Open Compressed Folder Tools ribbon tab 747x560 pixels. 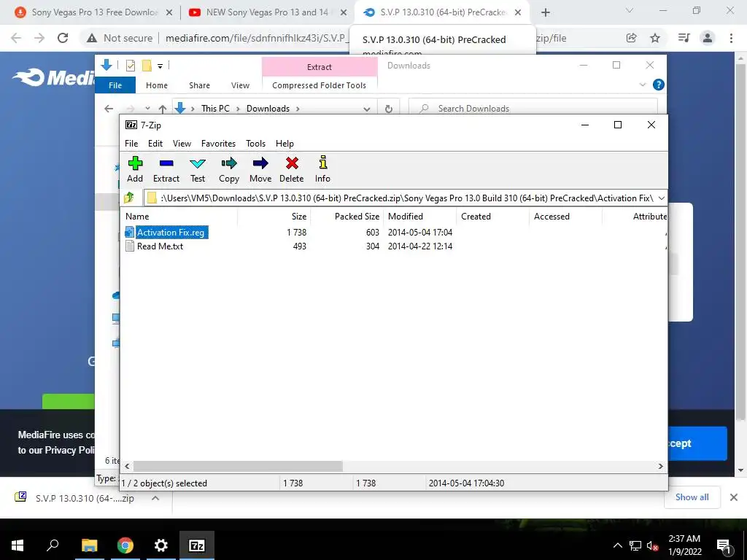pyautogui.click(x=320, y=85)
